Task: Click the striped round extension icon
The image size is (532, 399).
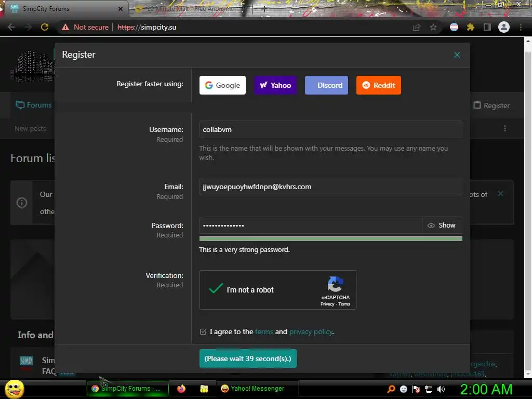Action: click(454, 27)
